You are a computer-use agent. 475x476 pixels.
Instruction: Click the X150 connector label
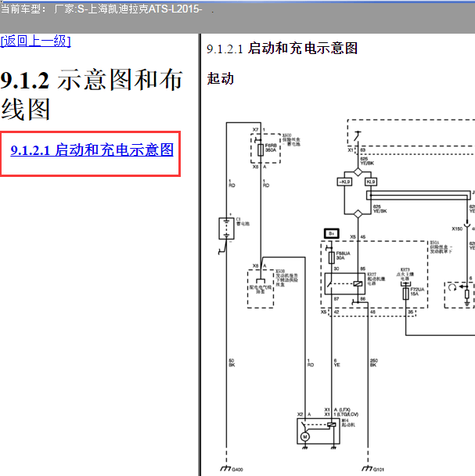(x=457, y=229)
